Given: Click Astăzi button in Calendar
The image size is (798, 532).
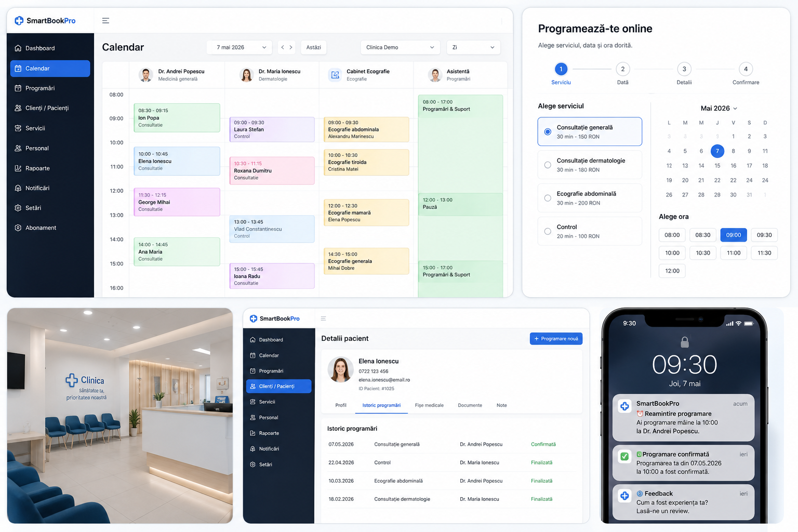Looking at the screenshot, I should 313,47.
